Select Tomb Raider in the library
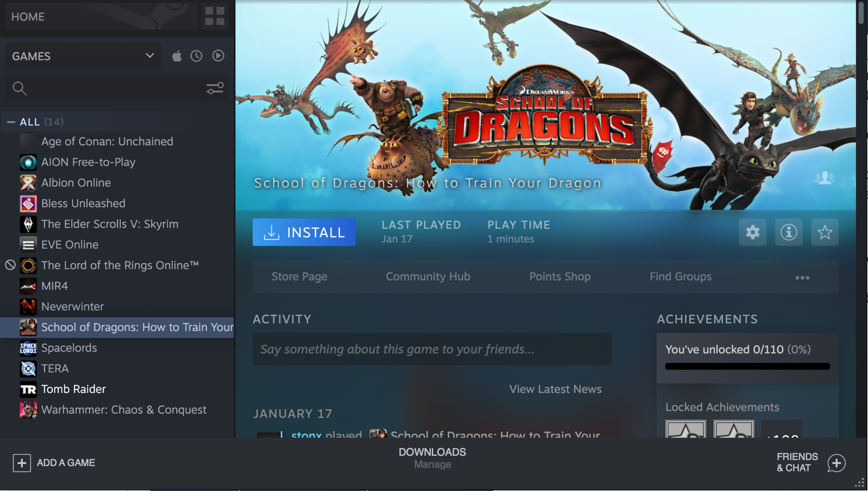Viewport: 868px width, 491px height. coord(73,389)
